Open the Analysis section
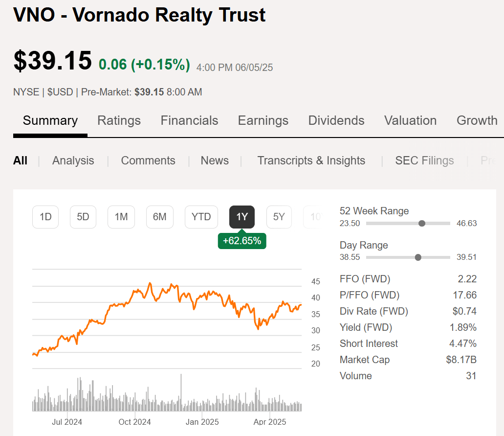This screenshot has height=436, width=504. coord(73,160)
